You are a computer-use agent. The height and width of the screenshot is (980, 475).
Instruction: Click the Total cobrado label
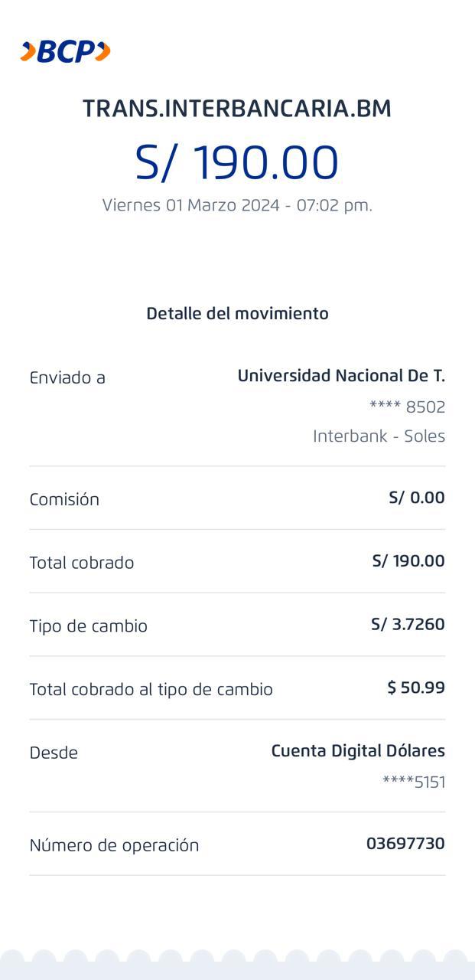click(82, 563)
